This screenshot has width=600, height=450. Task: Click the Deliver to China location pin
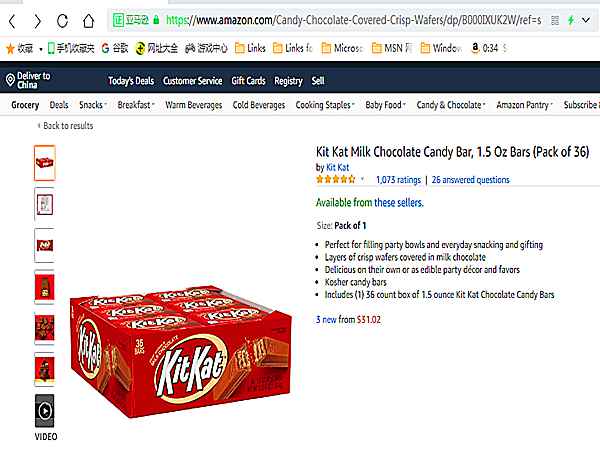pos(10,81)
